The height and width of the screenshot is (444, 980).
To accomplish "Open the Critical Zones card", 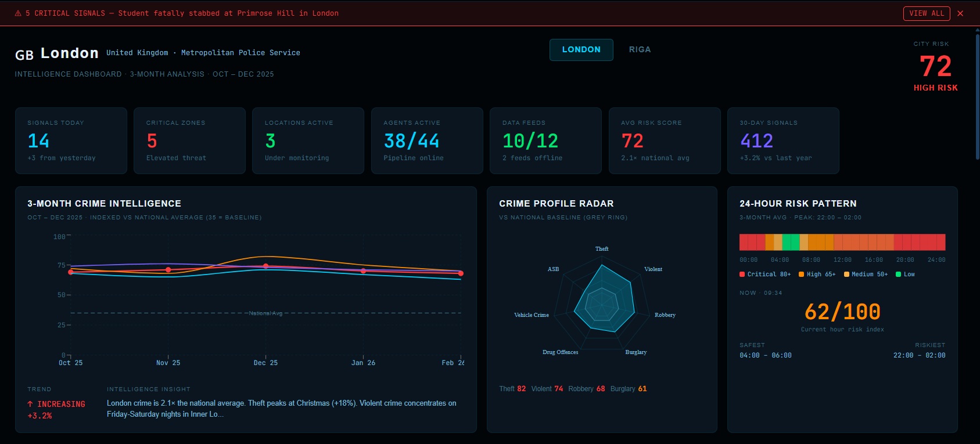I will (x=189, y=140).
